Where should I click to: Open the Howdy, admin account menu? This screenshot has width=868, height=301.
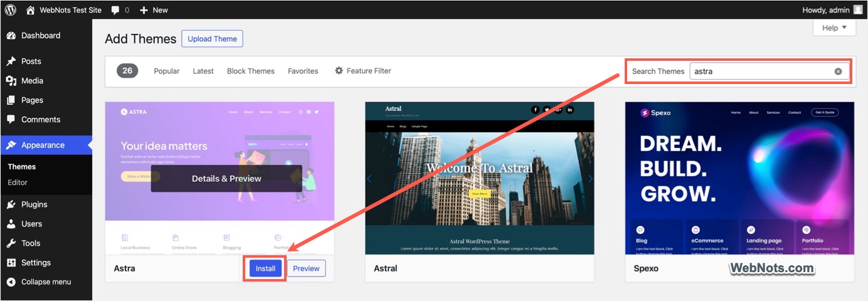[x=832, y=10]
